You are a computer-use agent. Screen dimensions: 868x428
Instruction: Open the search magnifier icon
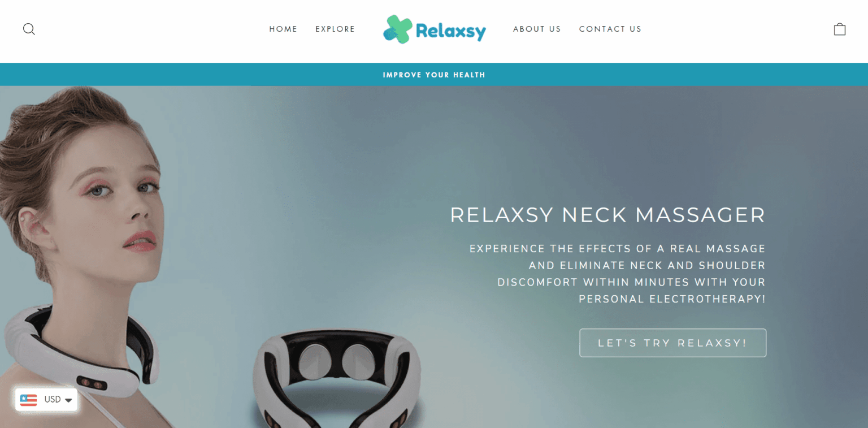29,29
